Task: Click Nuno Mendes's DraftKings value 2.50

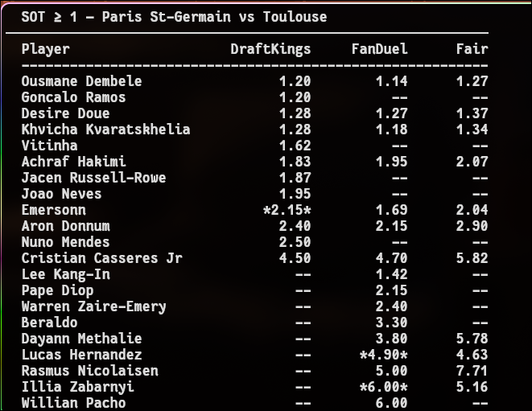Action: pos(295,242)
